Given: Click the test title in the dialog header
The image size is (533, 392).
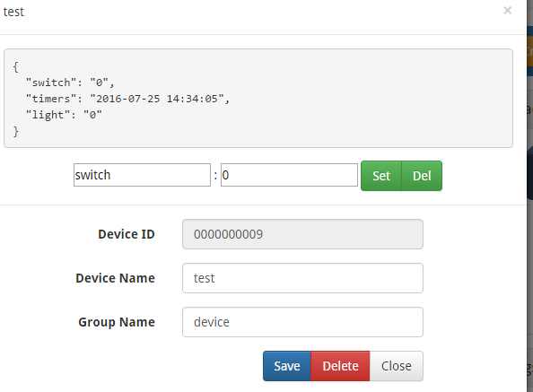Looking at the screenshot, I should (13, 12).
